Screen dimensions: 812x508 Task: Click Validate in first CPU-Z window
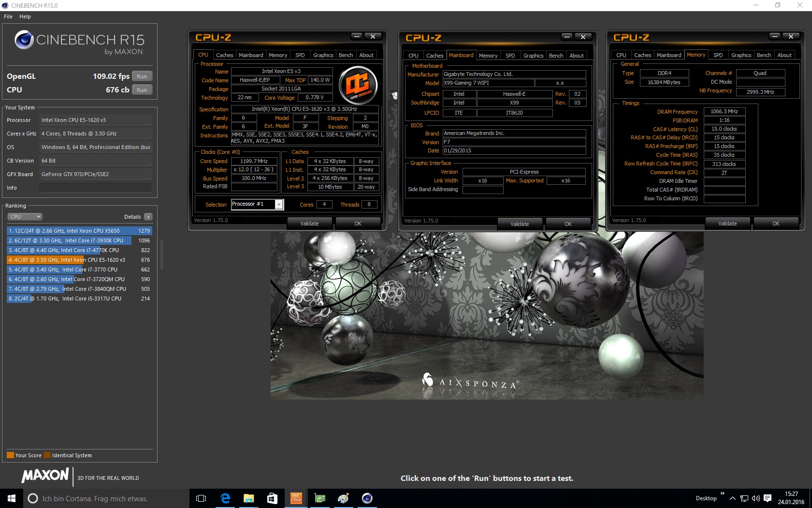(x=309, y=224)
